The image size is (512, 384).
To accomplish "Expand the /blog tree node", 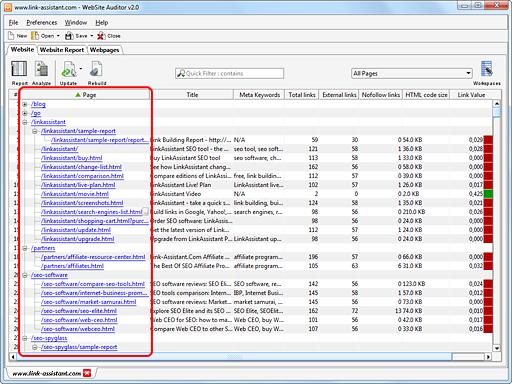I will coord(25,104).
